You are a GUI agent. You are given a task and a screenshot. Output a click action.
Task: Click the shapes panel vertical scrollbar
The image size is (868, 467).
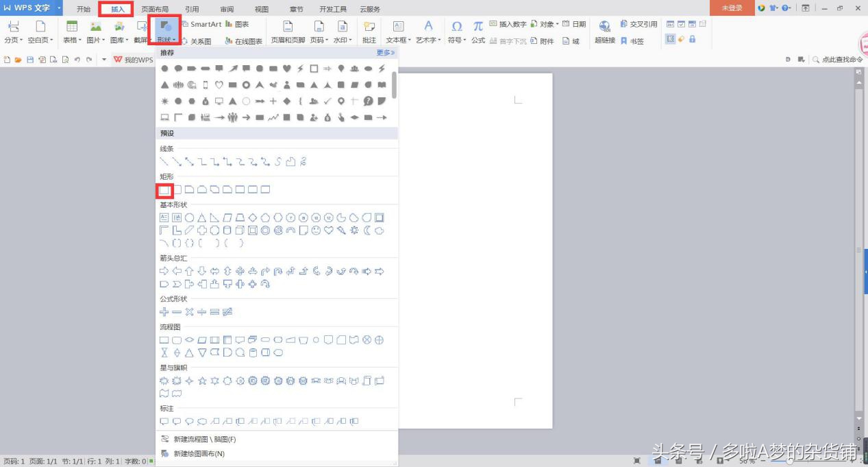pos(394,85)
